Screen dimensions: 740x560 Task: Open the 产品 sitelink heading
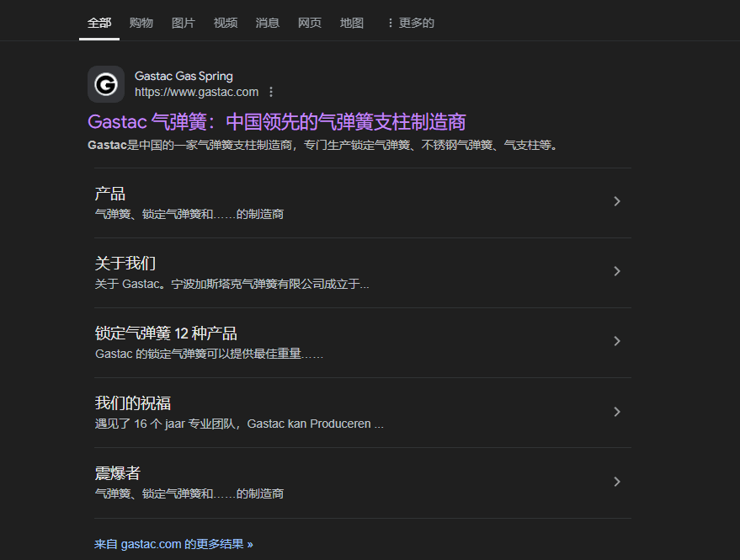110,194
